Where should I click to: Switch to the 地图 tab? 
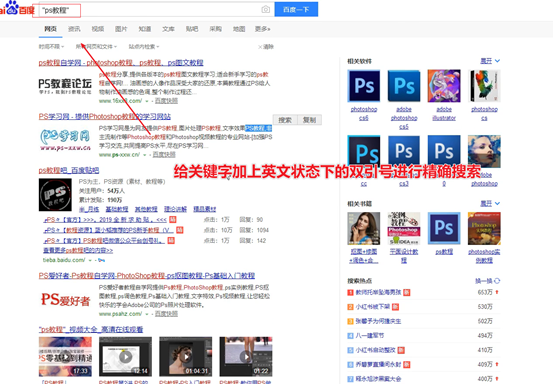(x=239, y=29)
